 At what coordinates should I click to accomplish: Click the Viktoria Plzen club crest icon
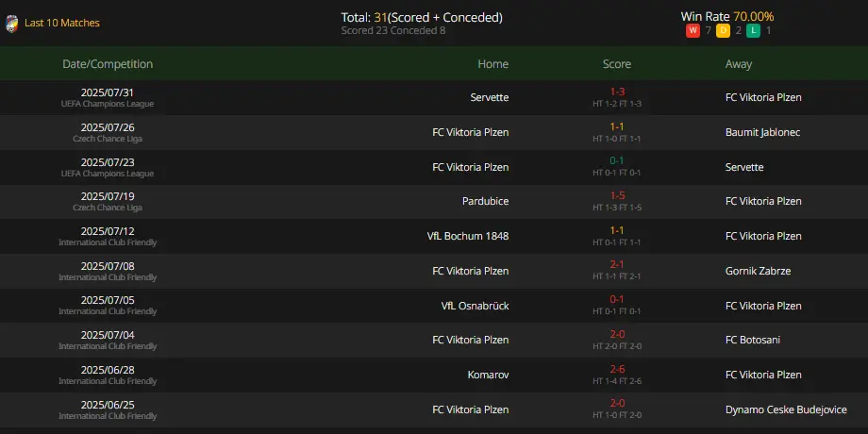[x=11, y=24]
